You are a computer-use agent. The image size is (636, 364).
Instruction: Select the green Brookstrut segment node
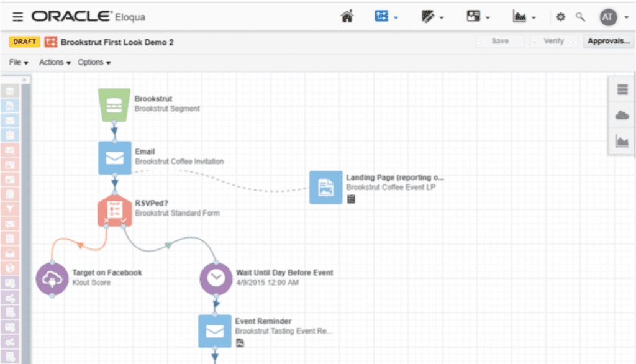(x=114, y=105)
